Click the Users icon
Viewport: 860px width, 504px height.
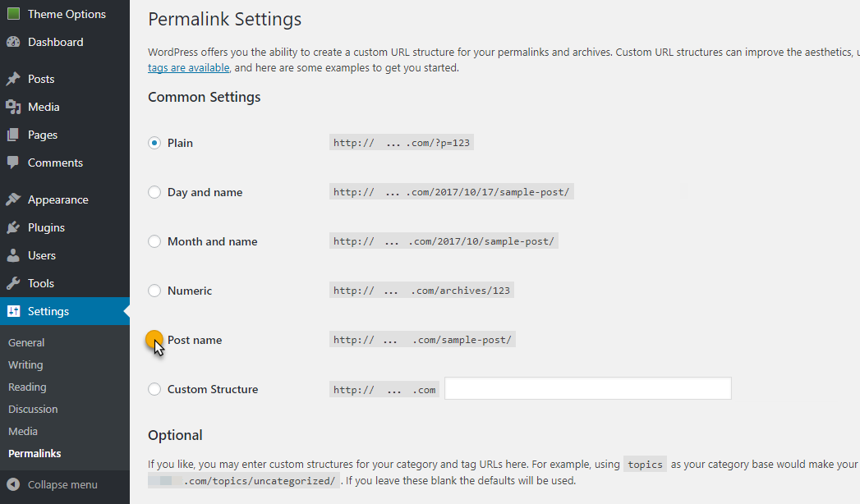[15, 255]
